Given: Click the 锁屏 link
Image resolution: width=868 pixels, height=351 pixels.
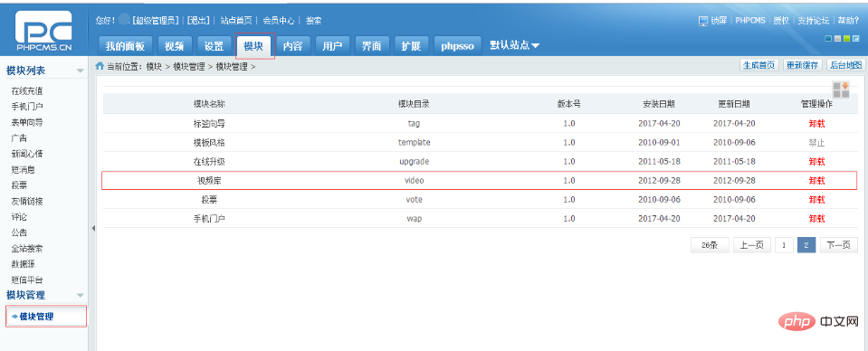Looking at the screenshot, I should (x=719, y=21).
